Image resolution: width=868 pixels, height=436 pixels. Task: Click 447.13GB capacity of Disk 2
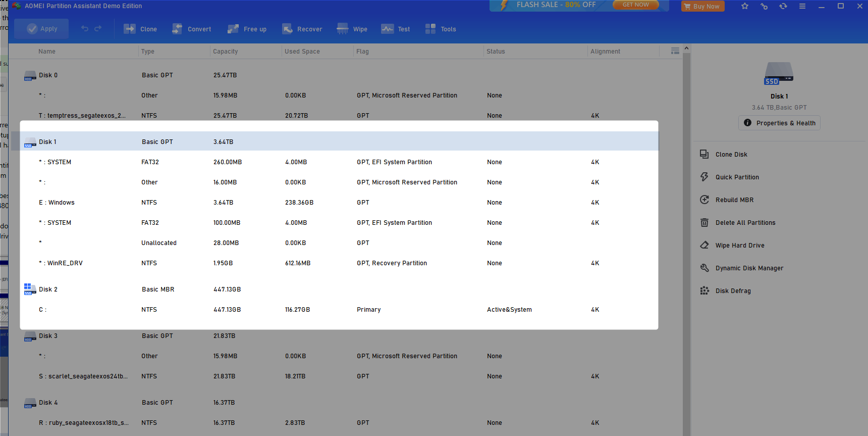[227, 289]
